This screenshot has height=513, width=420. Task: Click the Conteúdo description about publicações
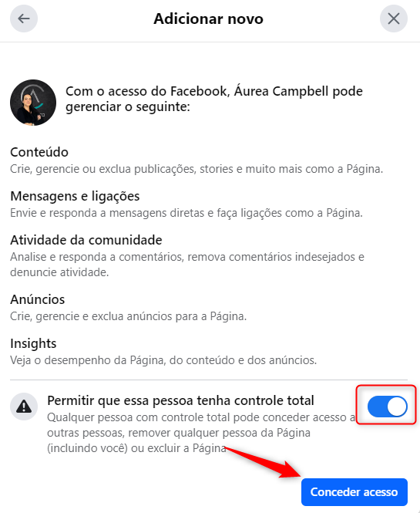tap(197, 169)
